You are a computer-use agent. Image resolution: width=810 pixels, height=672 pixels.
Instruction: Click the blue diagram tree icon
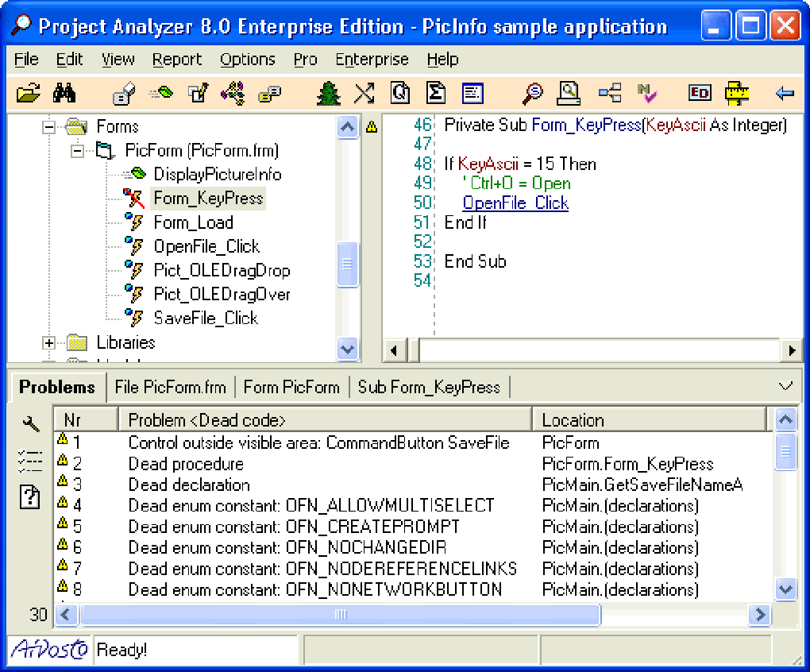pyautogui.click(x=610, y=94)
